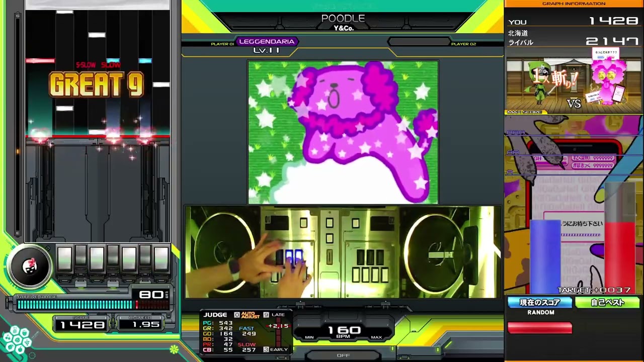Click the GD count 164
Screen dimensions: 644x362
[225, 334]
